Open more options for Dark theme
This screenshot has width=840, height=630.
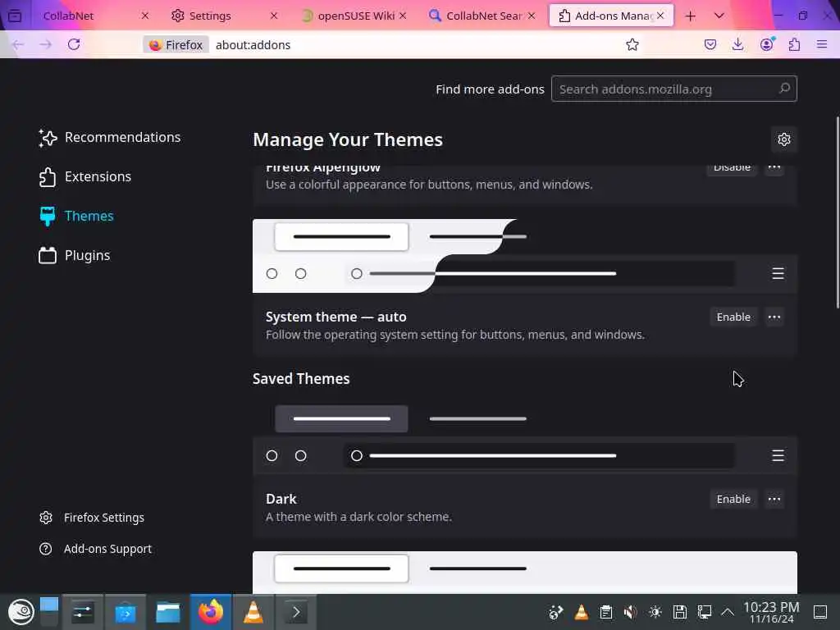click(774, 500)
